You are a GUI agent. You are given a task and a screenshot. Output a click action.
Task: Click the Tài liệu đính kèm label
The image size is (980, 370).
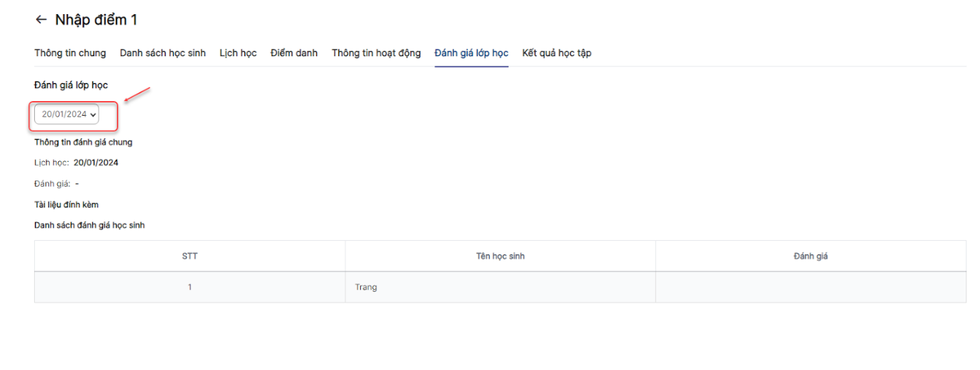(67, 205)
